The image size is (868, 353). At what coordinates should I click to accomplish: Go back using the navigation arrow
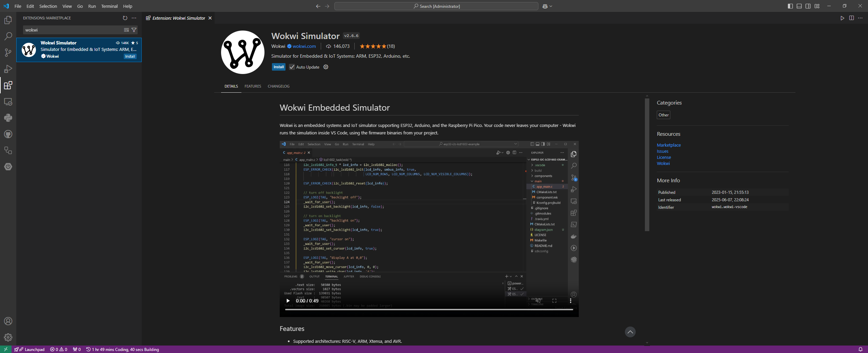pos(318,6)
